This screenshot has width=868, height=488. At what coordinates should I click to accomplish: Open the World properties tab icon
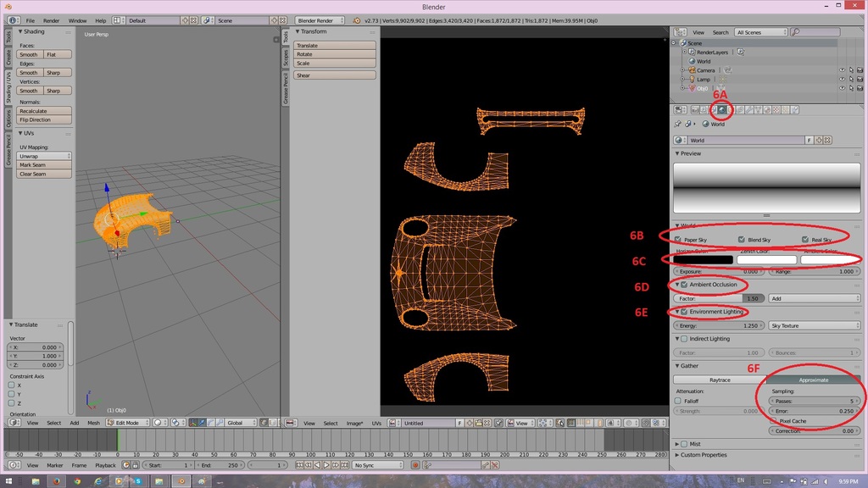(x=721, y=109)
